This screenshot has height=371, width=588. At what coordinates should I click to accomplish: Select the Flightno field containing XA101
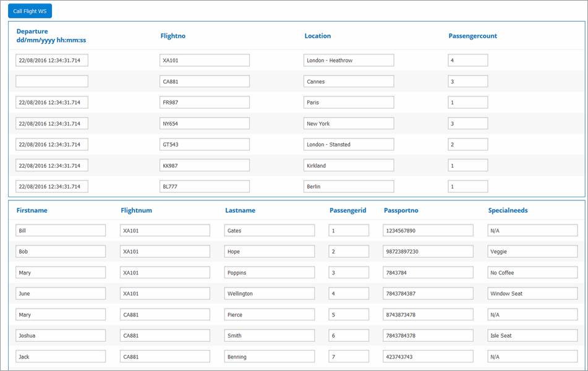(x=205, y=61)
